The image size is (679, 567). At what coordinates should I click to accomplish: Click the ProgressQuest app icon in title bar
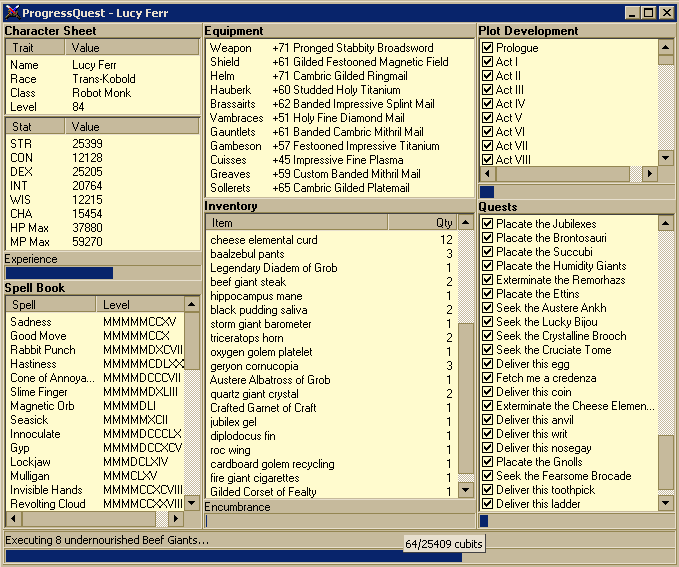coord(12,13)
